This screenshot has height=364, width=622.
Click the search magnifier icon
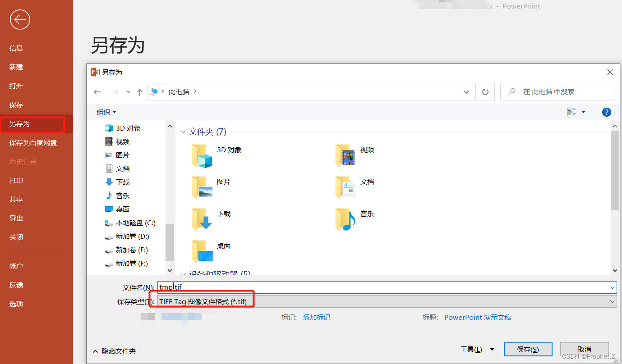[512, 91]
